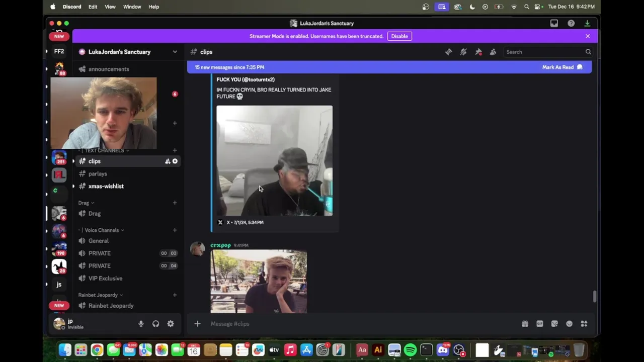The image size is (644, 362).
Task: Toggle the member list icon
Action: point(493,52)
